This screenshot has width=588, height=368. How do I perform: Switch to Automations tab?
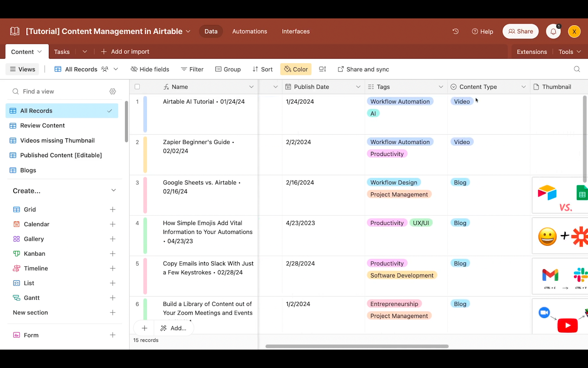pos(250,31)
